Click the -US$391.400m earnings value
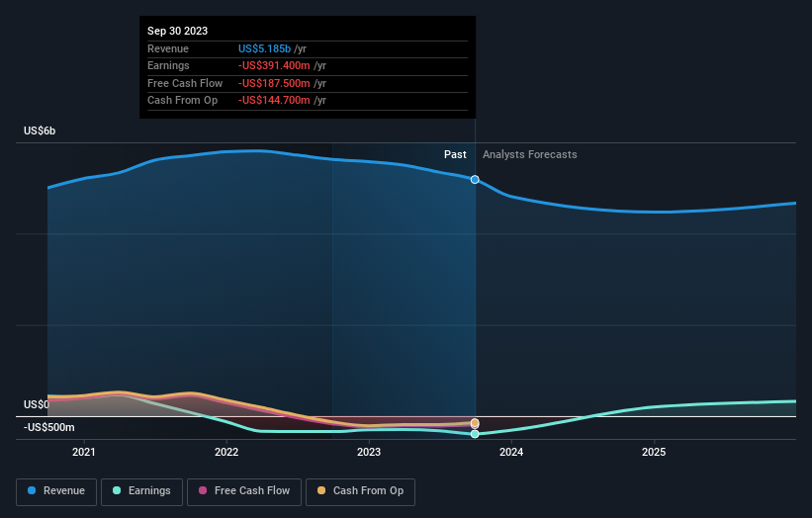This screenshot has width=812, height=518. pos(275,65)
